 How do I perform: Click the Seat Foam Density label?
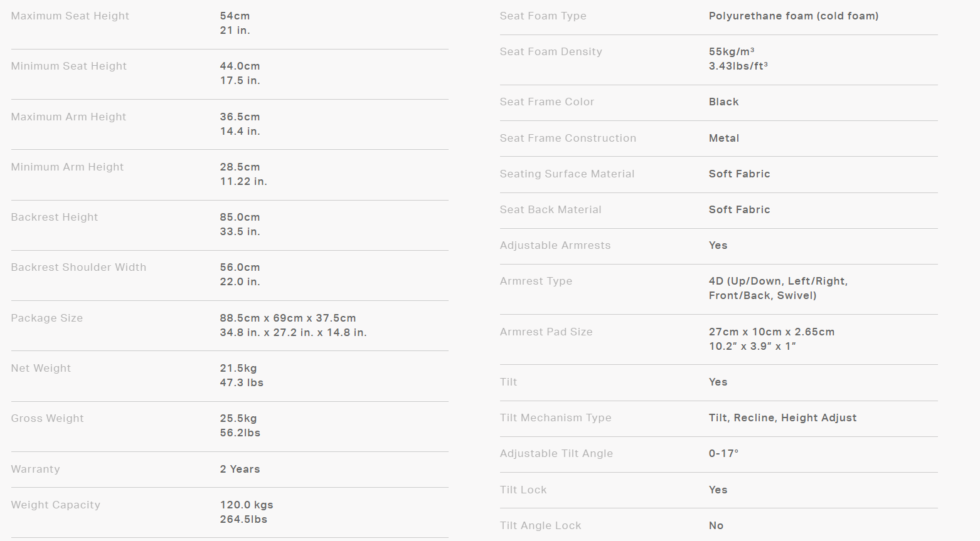[x=550, y=51]
